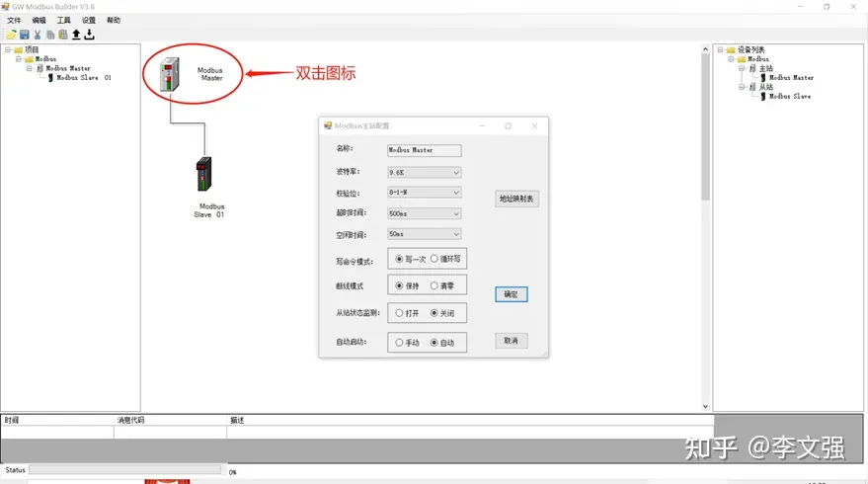The height and width of the screenshot is (484, 868).
Task: Click the Modbus Master icon in project tree
Action: [x=39, y=69]
